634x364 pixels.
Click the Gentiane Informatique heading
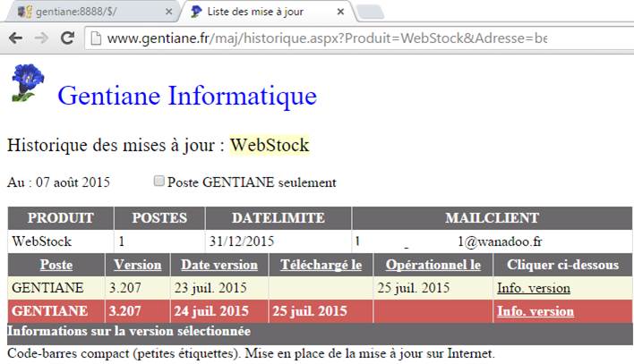point(187,96)
